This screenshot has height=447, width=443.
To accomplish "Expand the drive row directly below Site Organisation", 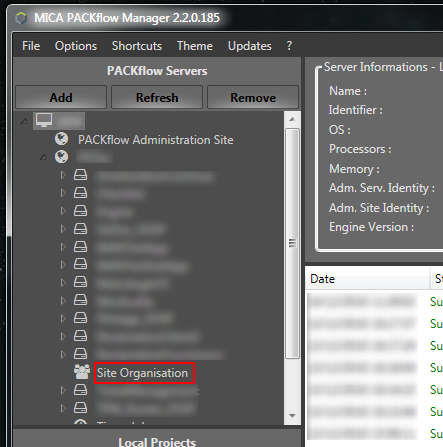I will coord(63,390).
